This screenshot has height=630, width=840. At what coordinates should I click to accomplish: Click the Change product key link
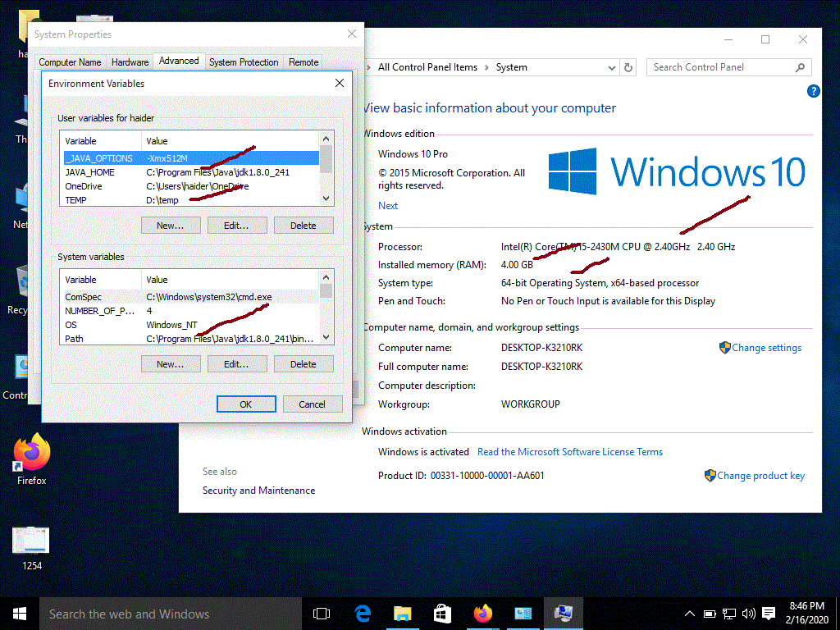760,476
